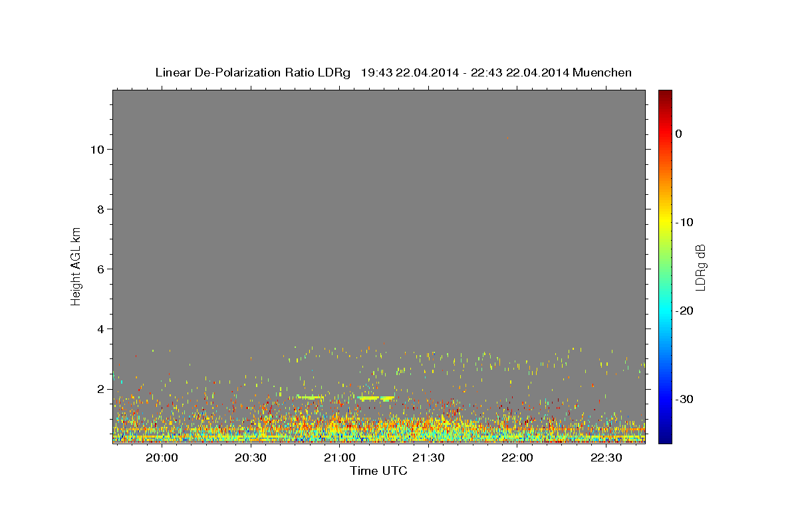Click the plot title 'Linear De-Polarization Ratio LDRg'
The height and width of the screenshot is (532, 798).
[x=253, y=72]
